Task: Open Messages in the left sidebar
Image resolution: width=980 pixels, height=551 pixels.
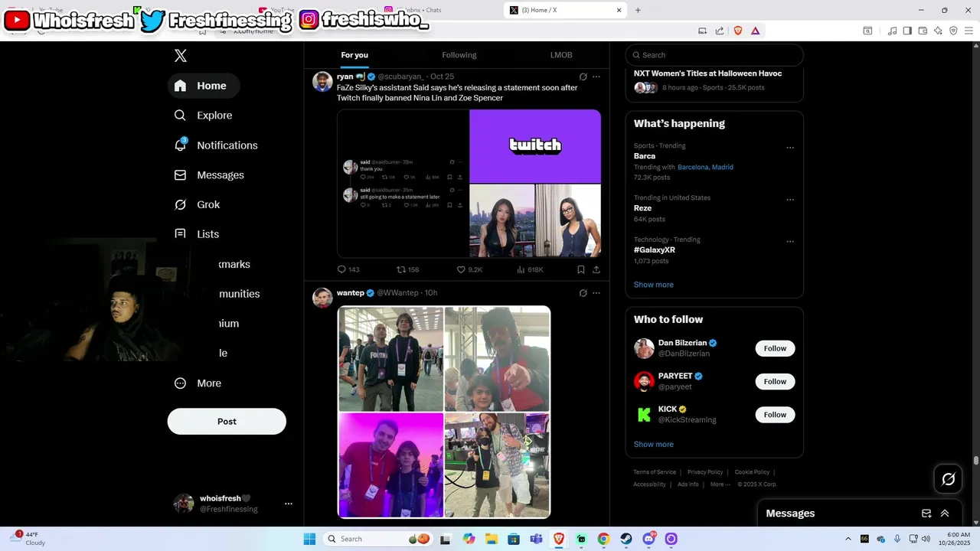Action: (x=209, y=175)
